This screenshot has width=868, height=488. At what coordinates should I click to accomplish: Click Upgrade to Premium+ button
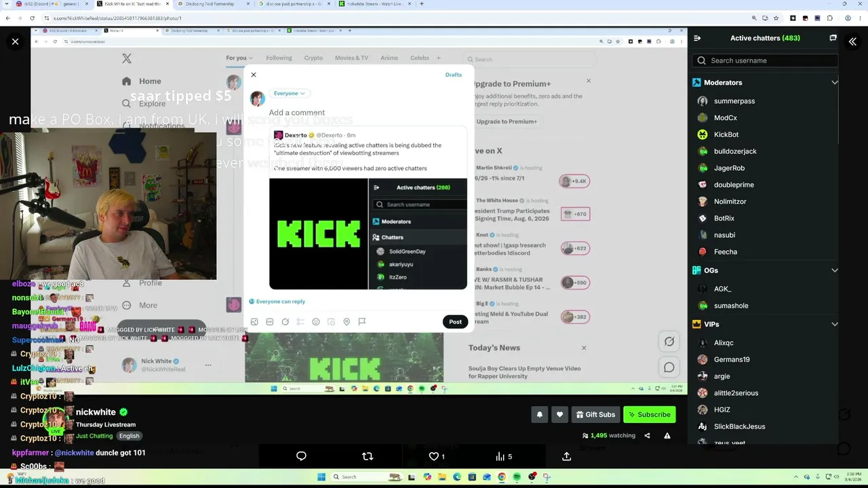pyautogui.click(x=507, y=121)
